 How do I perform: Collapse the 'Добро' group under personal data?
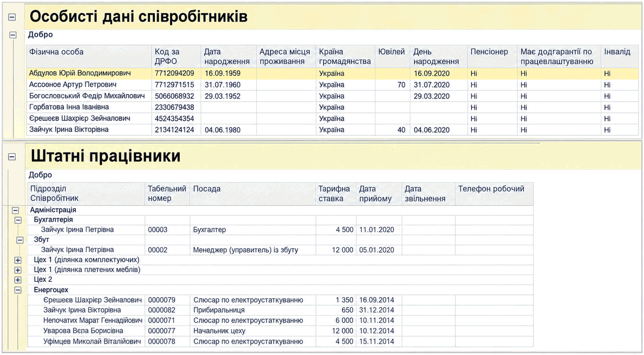point(13,35)
